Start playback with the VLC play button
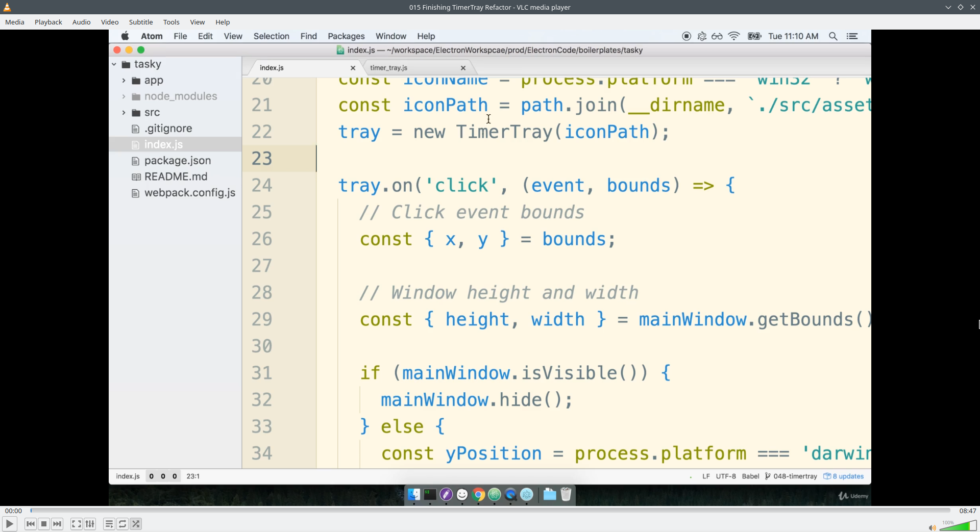The height and width of the screenshot is (532, 980). [9, 524]
